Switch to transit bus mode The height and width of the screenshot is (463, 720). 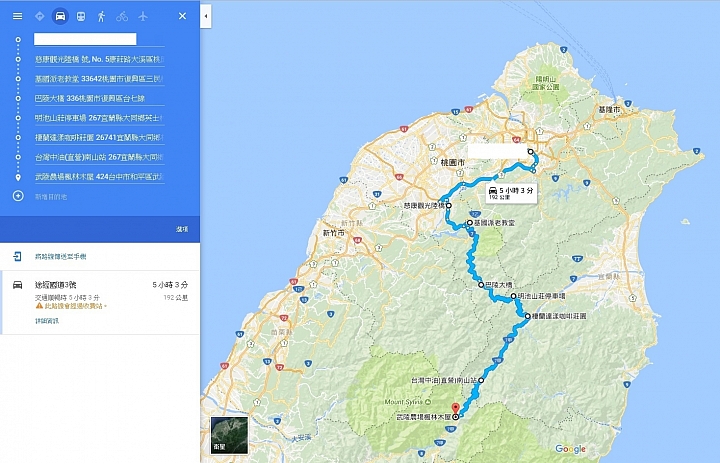[x=81, y=17]
